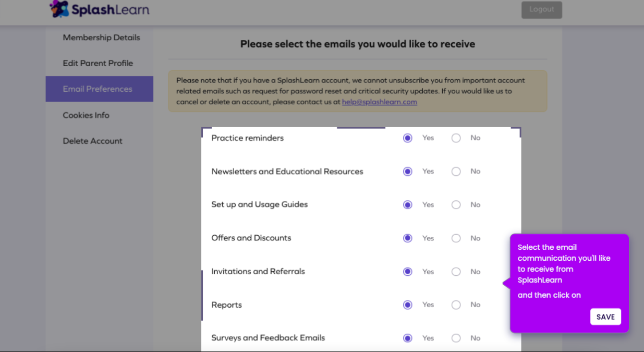This screenshot has width=644, height=352.
Task: Open the help@splashlearn.com email link
Action: (x=379, y=102)
